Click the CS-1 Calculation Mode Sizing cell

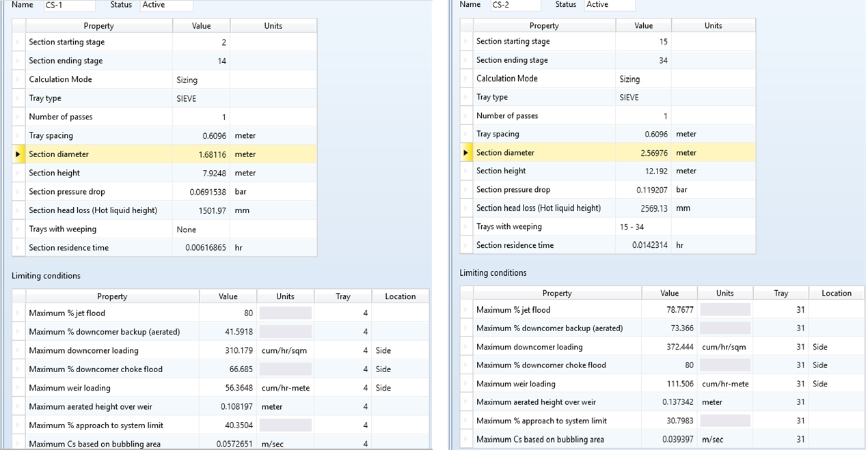(x=202, y=80)
